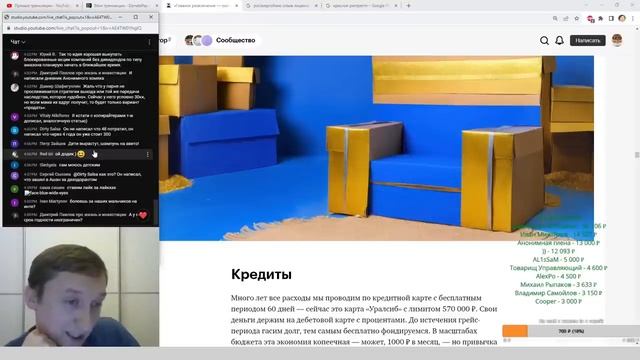Viewport: 640px width, 360px height.
Task: Click donor entry AL1sSaM - 5 000 ₽
Action: (x=558, y=260)
